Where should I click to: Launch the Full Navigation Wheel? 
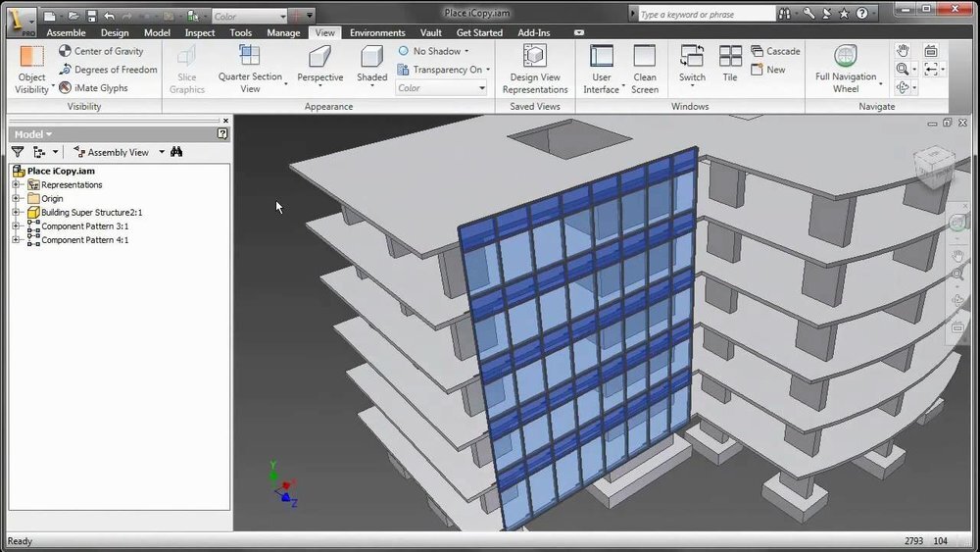coord(846,69)
